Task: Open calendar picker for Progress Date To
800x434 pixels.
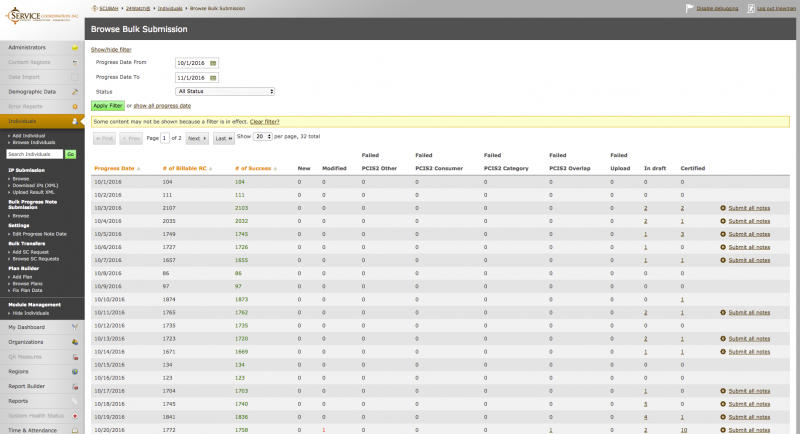Action: pyautogui.click(x=213, y=78)
